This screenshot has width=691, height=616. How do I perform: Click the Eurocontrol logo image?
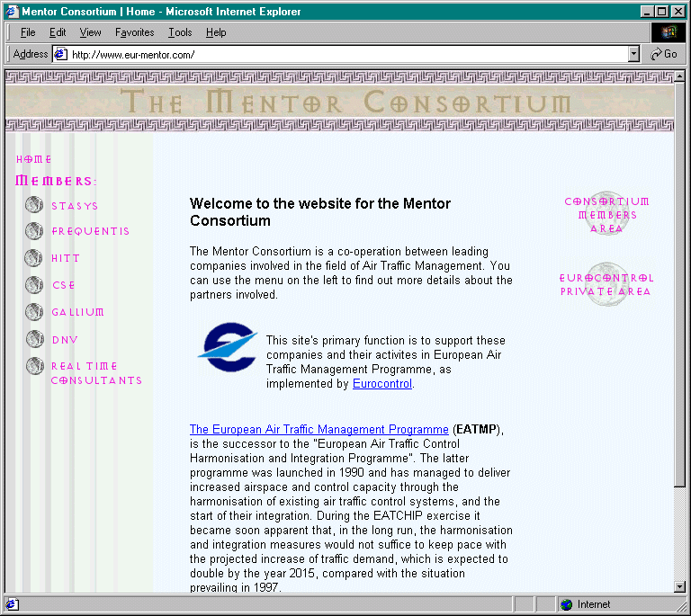(x=227, y=346)
